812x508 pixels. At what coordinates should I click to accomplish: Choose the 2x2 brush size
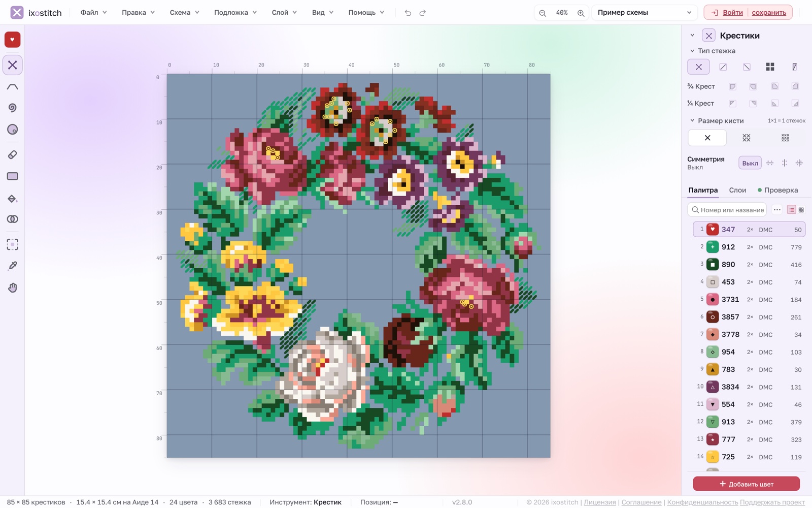[x=746, y=138]
